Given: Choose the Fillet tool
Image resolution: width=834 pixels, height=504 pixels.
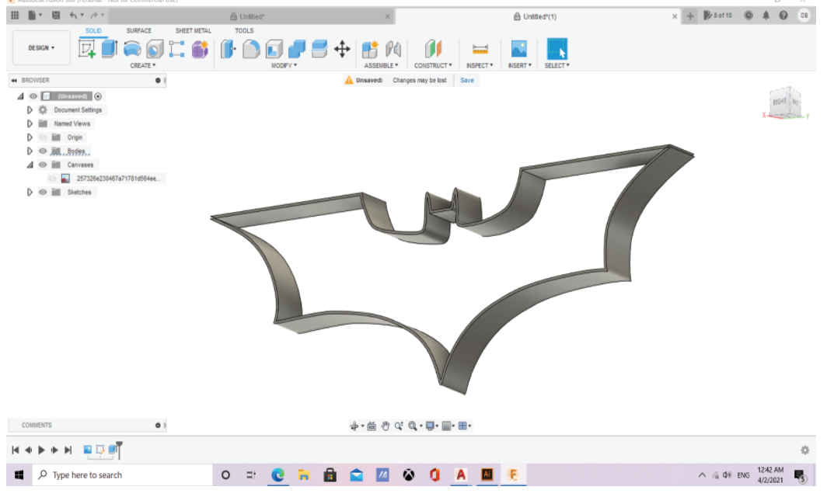Looking at the screenshot, I should (x=251, y=49).
